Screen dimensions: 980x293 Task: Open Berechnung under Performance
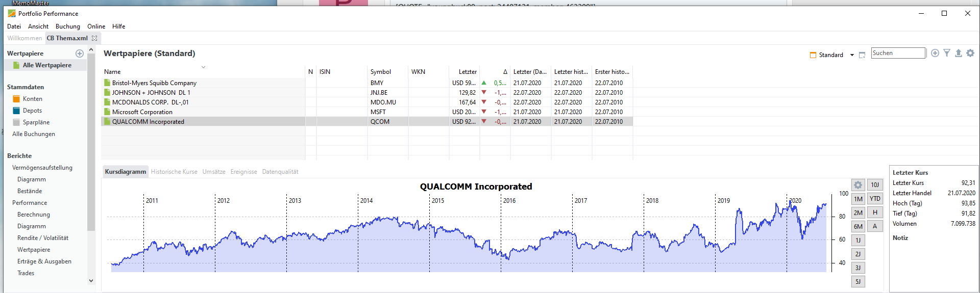click(x=34, y=215)
